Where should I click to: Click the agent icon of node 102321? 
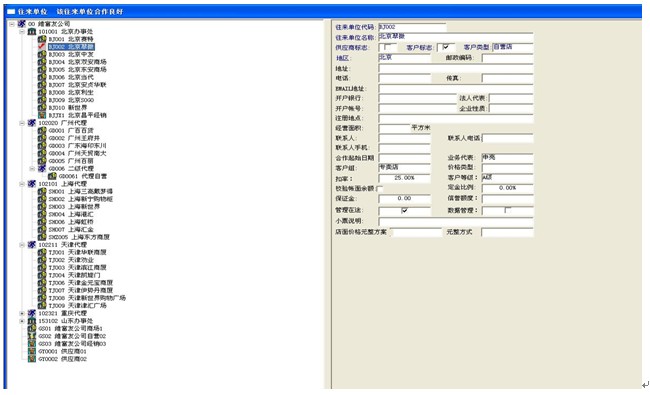(32, 313)
